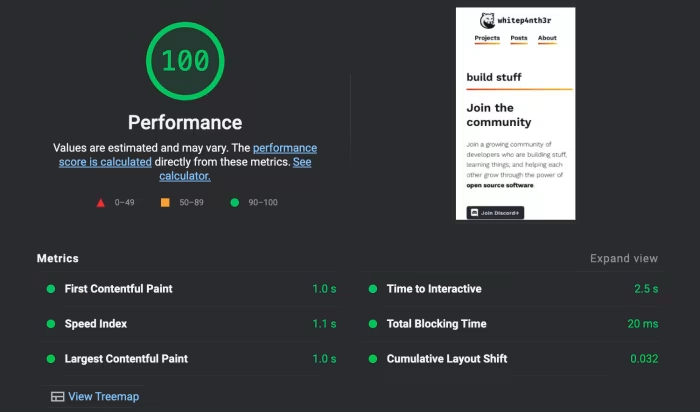Screen dimensions: 700x412
Task: Click the Join Discord button in the preview
Action: pos(495,213)
